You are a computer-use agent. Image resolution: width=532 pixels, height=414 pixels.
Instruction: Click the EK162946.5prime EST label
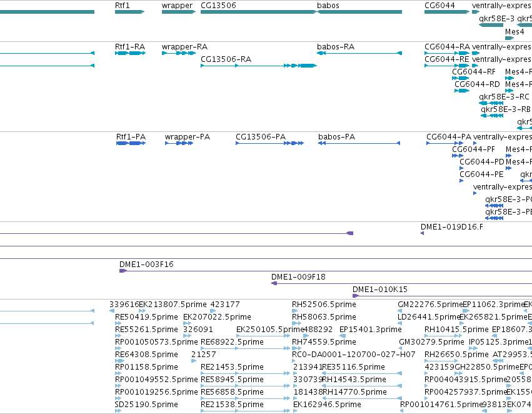328,405
